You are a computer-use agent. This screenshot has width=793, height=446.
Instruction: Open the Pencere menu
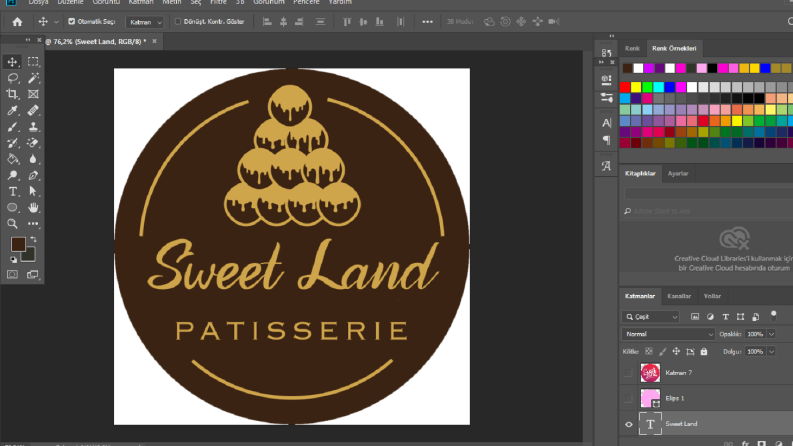tap(306, 3)
